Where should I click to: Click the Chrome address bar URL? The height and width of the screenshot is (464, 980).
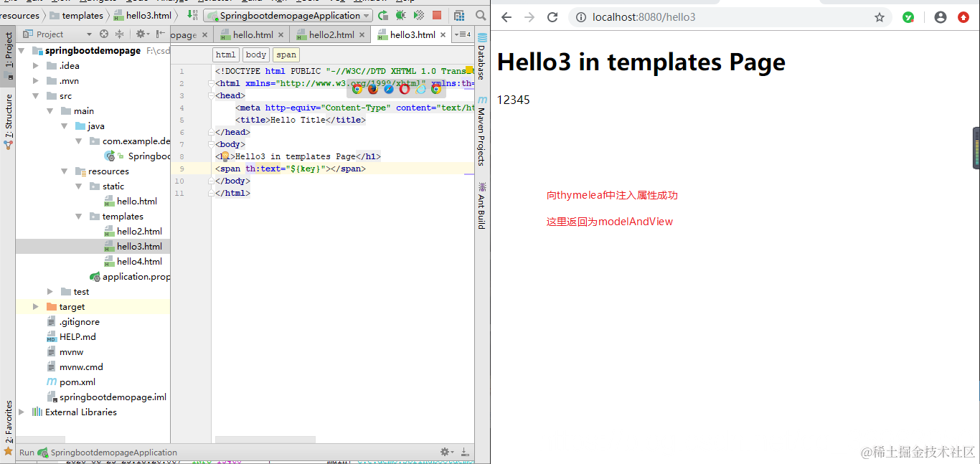click(x=644, y=17)
